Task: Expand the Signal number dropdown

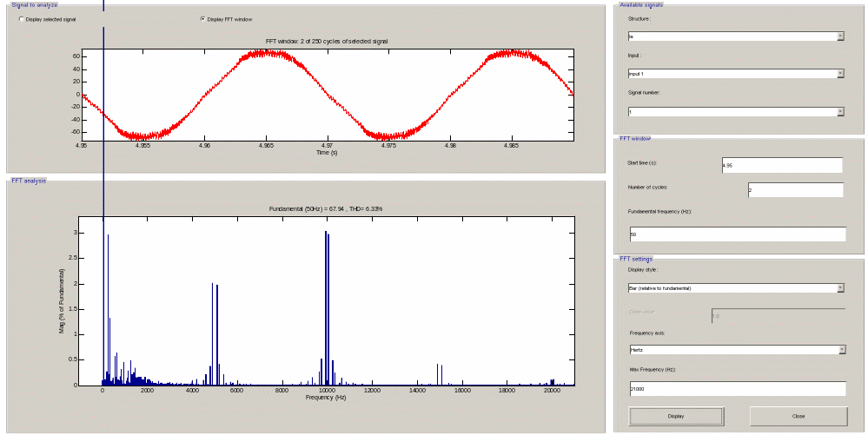Action: click(735, 111)
